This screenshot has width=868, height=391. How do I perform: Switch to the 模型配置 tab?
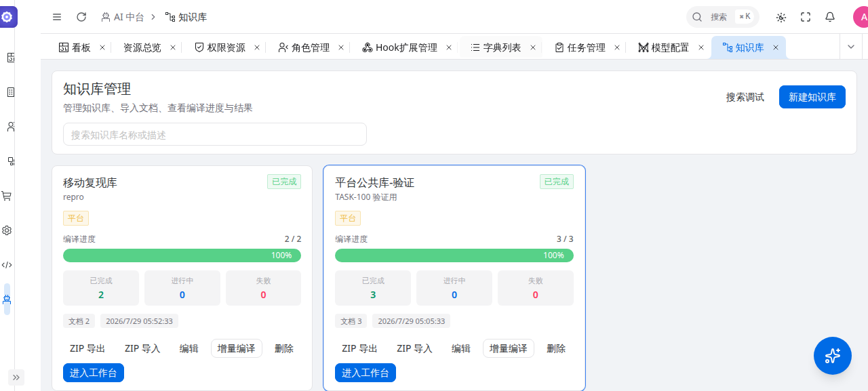663,47
